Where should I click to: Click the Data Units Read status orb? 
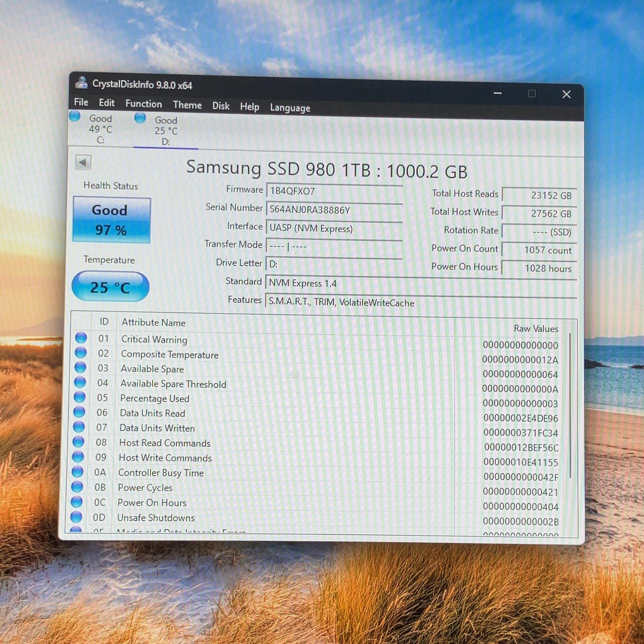79,412
